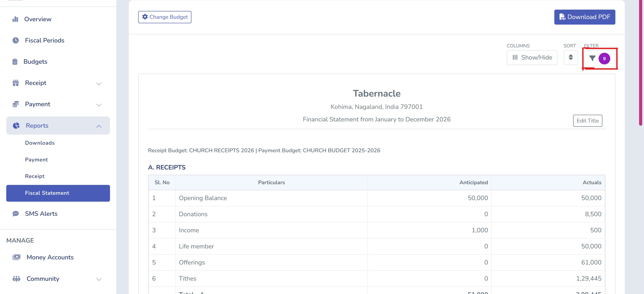The width and height of the screenshot is (644, 294).
Task: Click the Income anticipated value 1,000
Action: point(479,230)
